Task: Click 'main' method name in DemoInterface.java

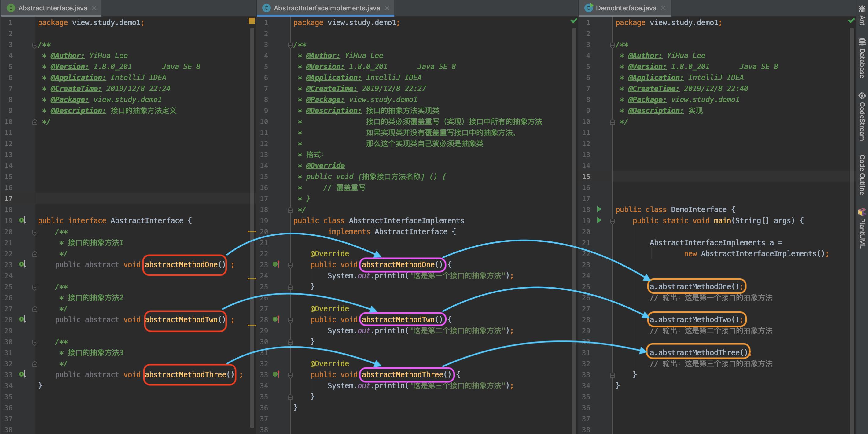Action: [x=722, y=220]
